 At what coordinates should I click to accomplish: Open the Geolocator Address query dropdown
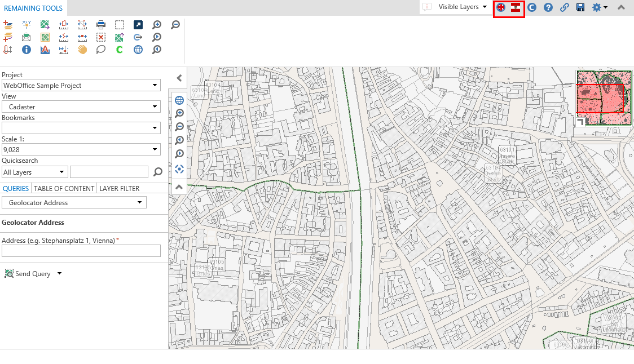74,202
